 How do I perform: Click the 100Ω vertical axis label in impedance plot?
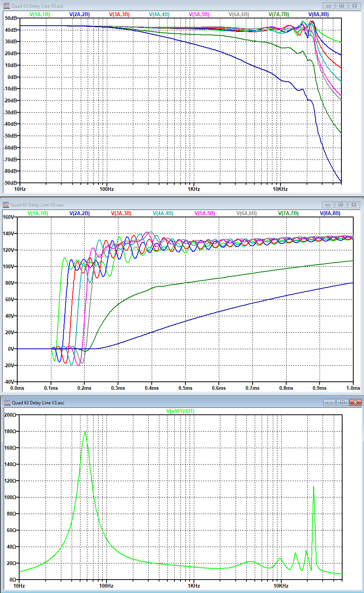[x=10, y=497]
